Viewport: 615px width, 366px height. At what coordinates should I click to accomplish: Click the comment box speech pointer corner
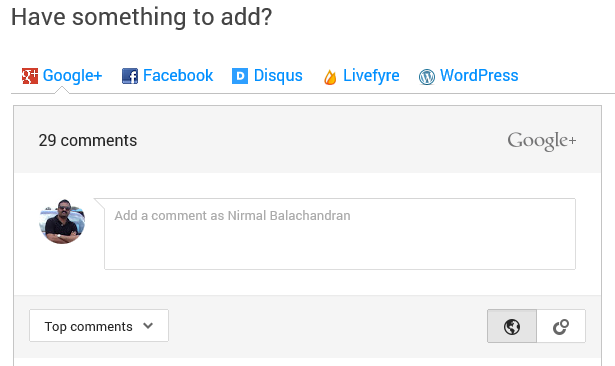(x=99, y=203)
